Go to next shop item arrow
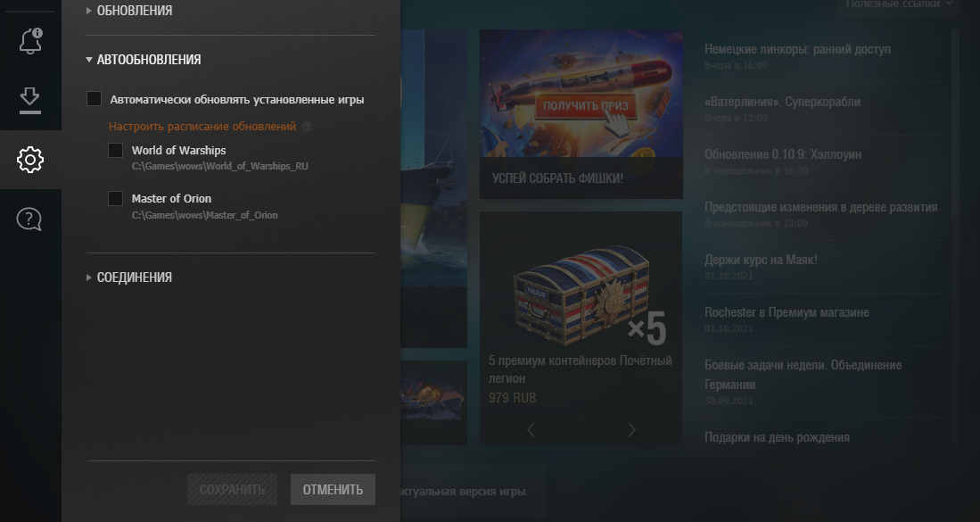This screenshot has height=522, width=980. [x=631, y=429]
